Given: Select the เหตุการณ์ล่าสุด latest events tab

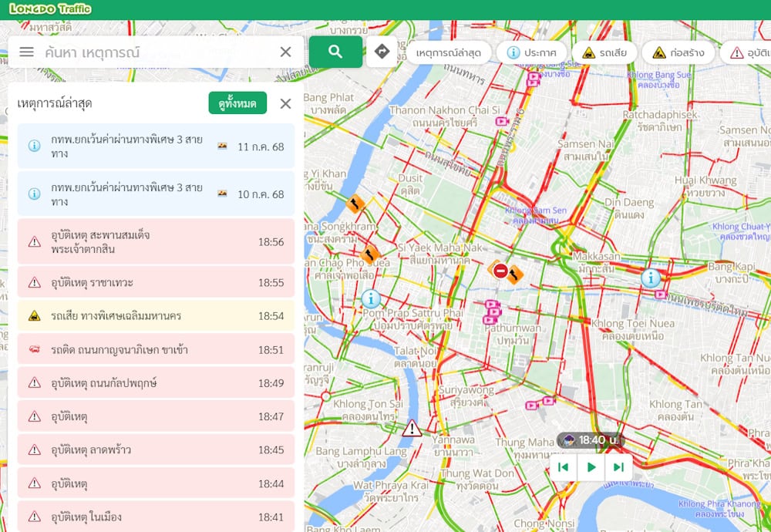Looking at the screenshot, I should coord(448,52).
